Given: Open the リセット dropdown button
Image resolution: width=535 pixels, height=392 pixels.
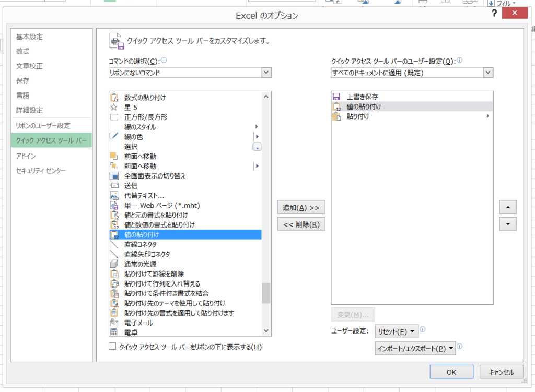Looking at the screenshot, I should (x=397, y=331).
